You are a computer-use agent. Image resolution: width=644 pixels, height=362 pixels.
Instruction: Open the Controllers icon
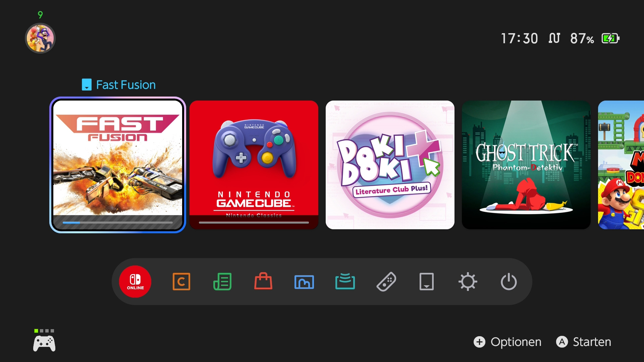pyautogui.click(x=386, y=282)
